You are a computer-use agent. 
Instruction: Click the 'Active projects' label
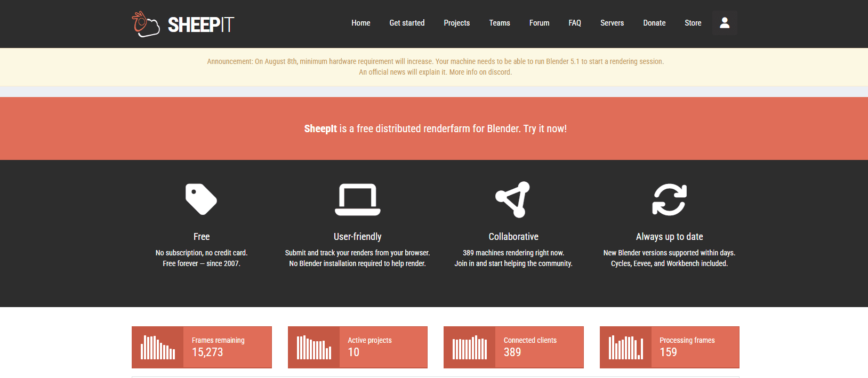[x=369, y=340]
